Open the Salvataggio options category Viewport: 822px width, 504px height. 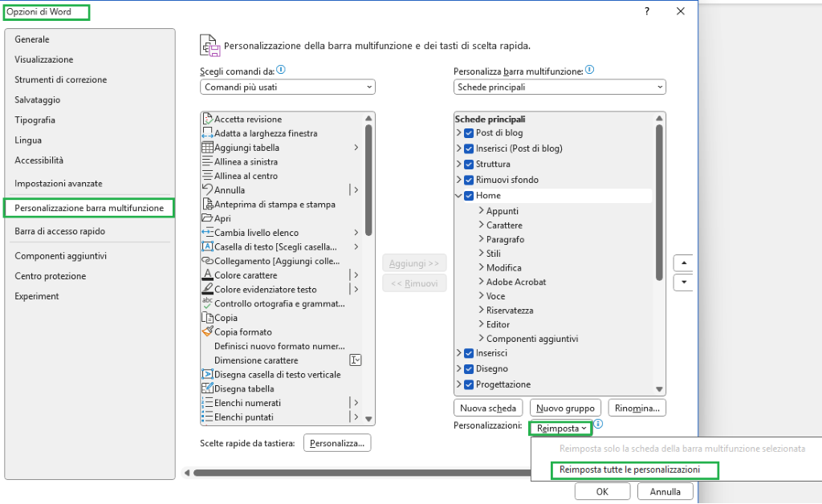point(37,100)
